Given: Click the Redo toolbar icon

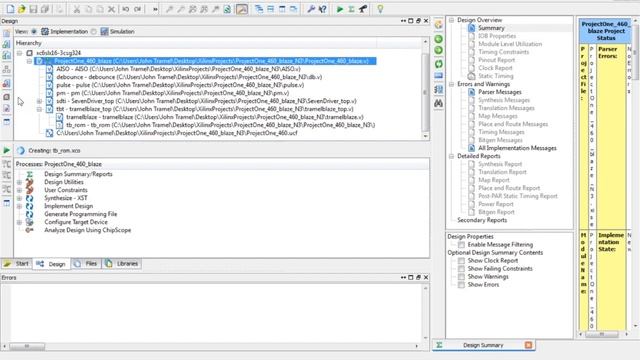Looking at the screenshot, I should tap(138, 9).
